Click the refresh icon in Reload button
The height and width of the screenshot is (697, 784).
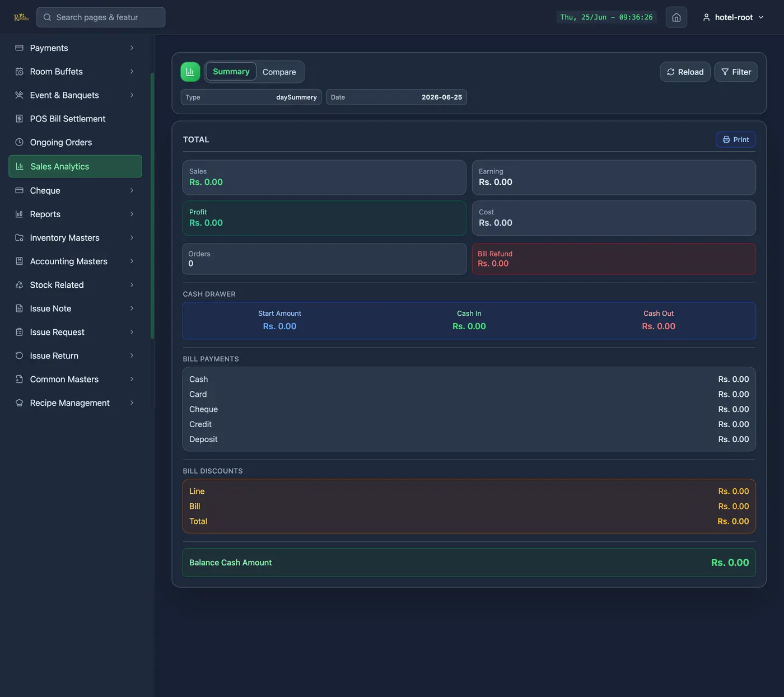[x=671, y=72]
